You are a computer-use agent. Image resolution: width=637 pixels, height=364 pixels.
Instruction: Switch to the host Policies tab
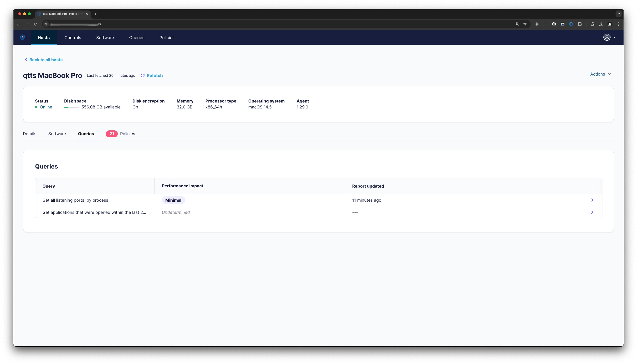128,134
